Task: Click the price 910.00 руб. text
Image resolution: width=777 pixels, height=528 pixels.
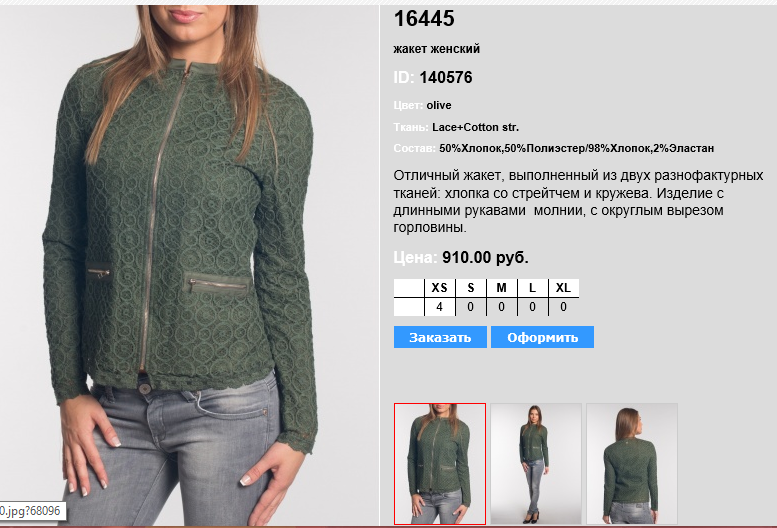Action: point(486,258)
